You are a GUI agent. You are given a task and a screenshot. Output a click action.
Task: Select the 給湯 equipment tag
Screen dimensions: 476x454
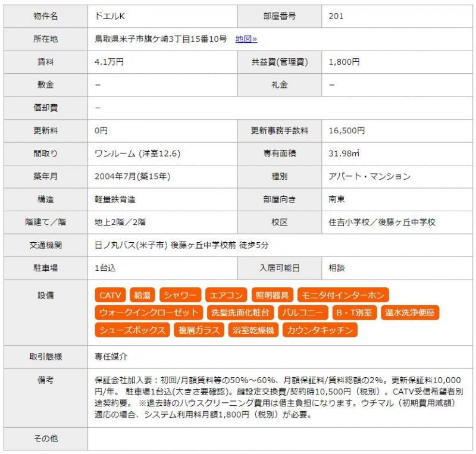[x=142, y=295]
